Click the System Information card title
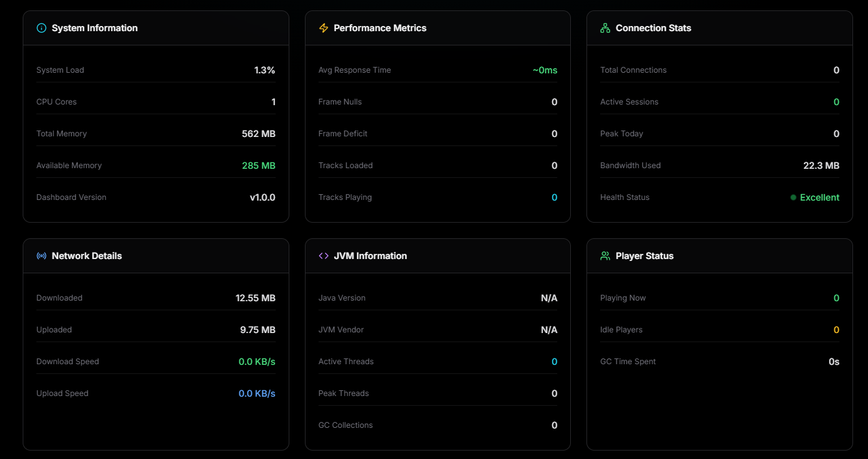 tap(95, 28)
